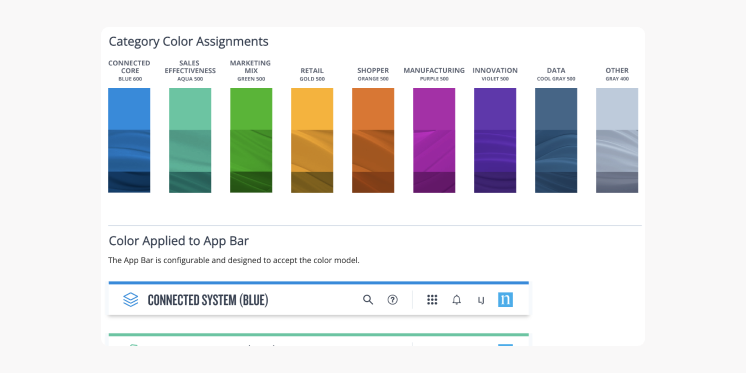Click the Category Color Assignments heading
This screenshot has width=746, height=373.
coord(188,41)
